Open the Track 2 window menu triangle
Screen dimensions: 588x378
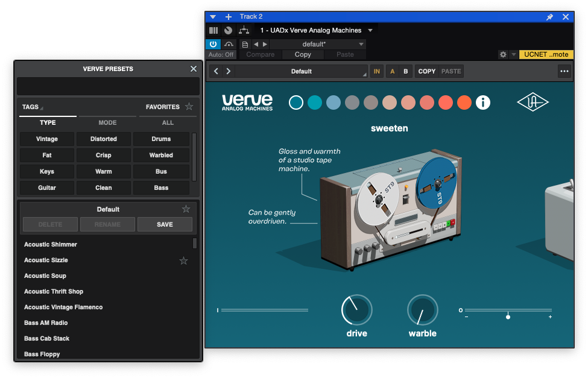click(x=213, y=17)
